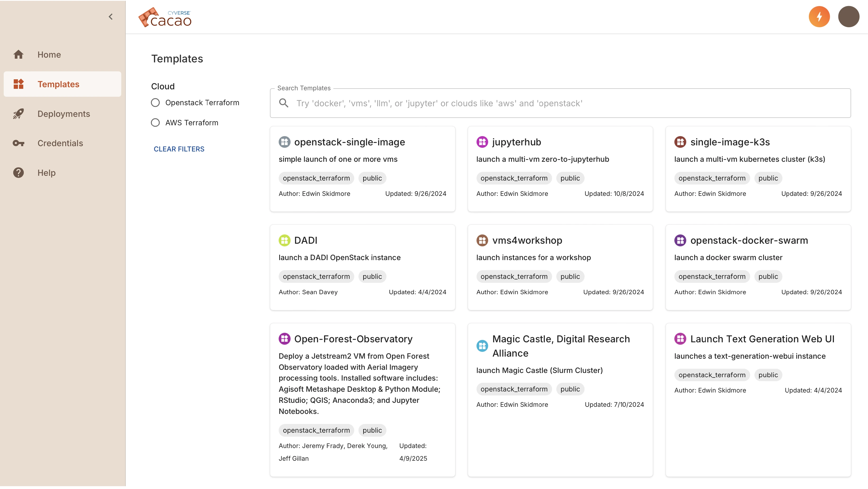Image resolution: width=868 pixels, height=489 pixels.
Task: Click 'Updated: 10/8/2024' on jupyterhub card
Action: pos(614,193)
